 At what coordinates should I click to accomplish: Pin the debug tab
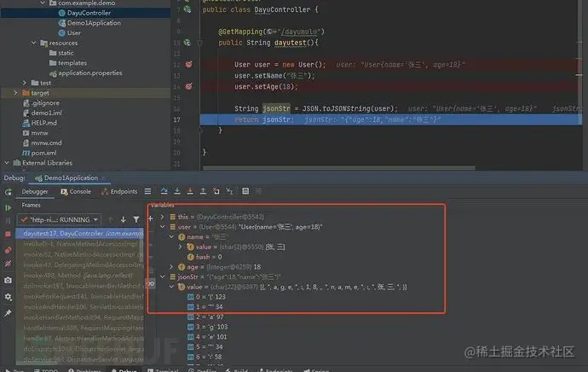point(8,313)
